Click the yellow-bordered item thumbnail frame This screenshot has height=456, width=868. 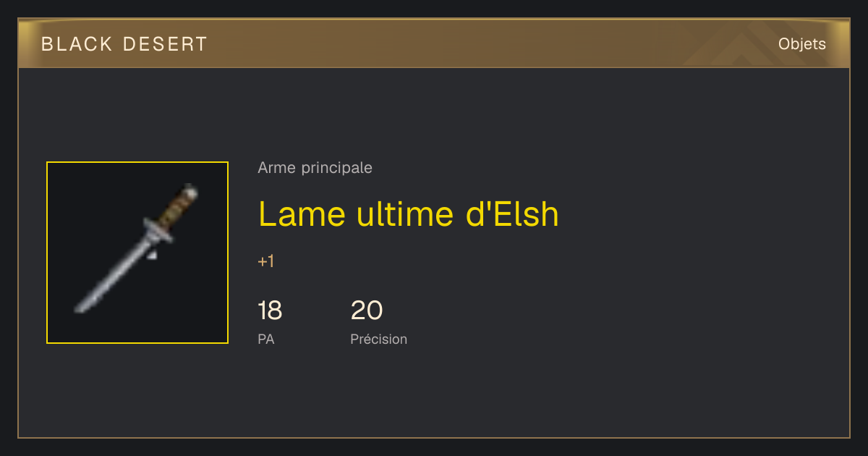pyautogui.click(x=137, y=253)
